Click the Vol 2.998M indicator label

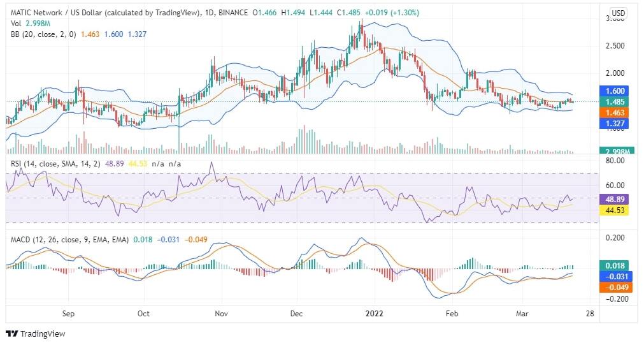(31, 24)
